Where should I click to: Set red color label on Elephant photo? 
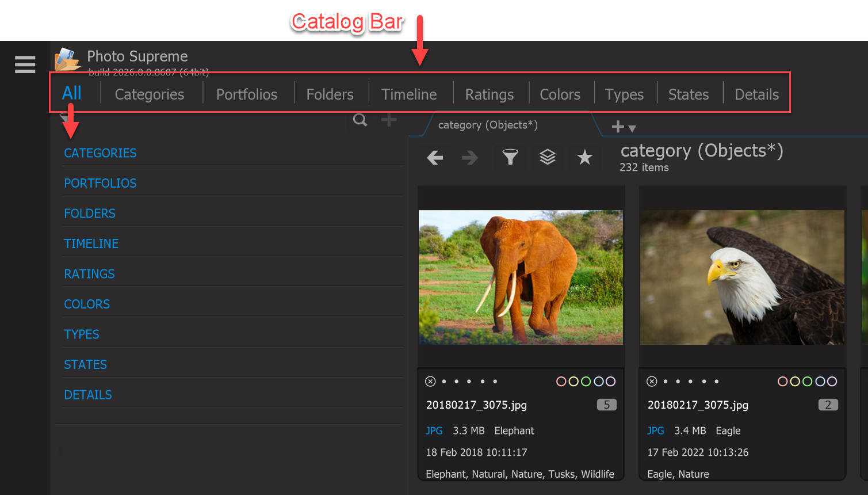[561, 381]
